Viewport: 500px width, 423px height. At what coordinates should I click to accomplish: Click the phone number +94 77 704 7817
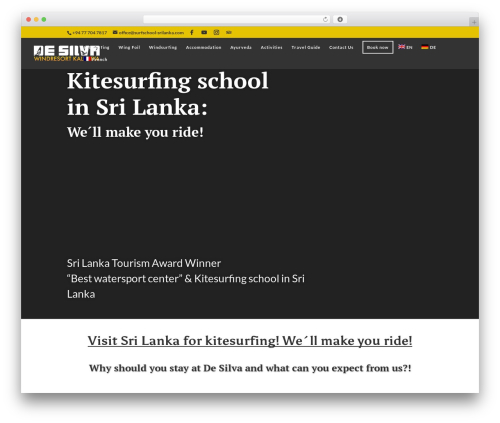pyautogui.click(x=87, y=33)
